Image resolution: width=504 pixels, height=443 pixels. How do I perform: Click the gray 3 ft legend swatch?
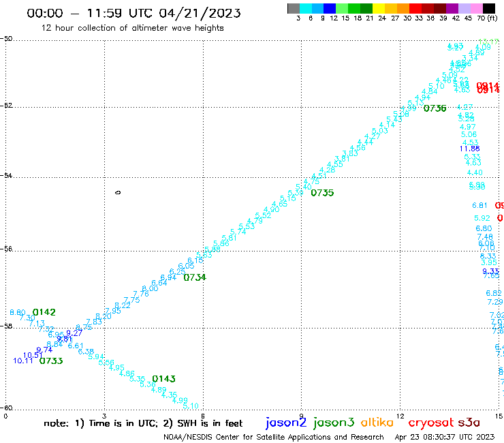pyautogui.click(x=294, y=8)
